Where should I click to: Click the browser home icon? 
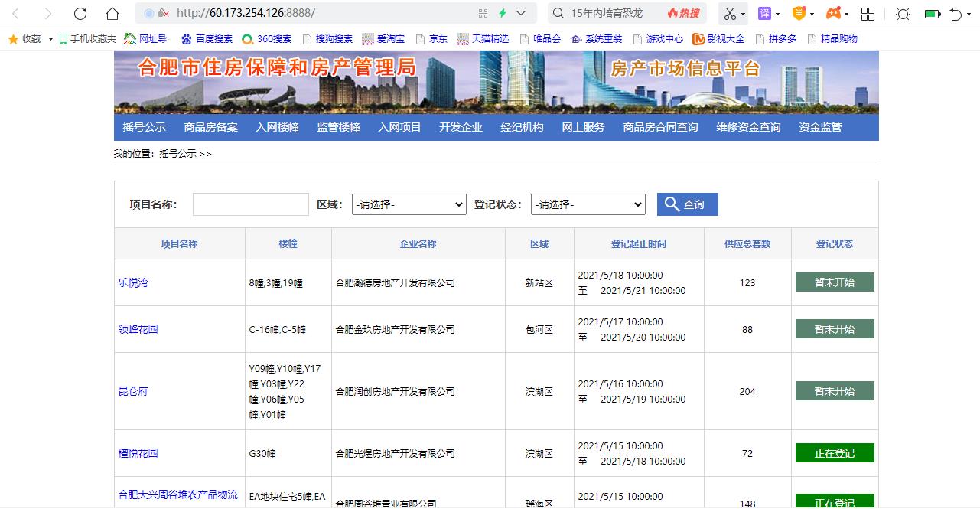112,13
